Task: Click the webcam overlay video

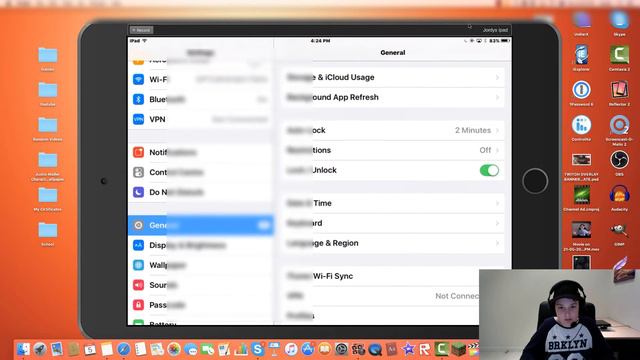Action: click(560, 314)
